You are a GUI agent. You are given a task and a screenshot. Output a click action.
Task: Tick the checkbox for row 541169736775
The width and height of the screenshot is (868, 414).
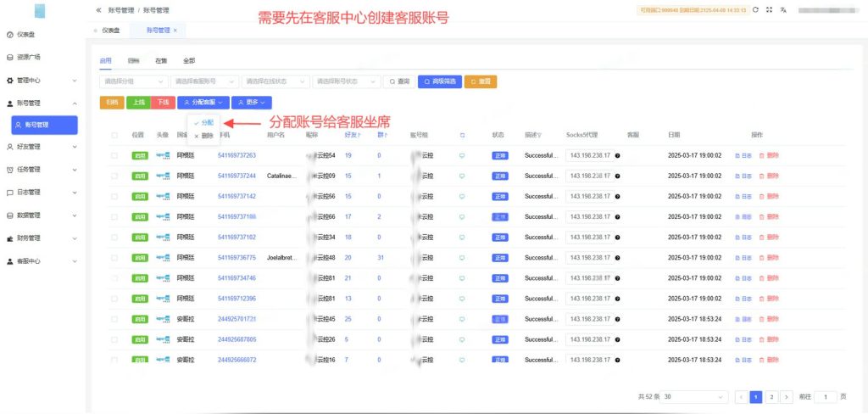[114, 258]
